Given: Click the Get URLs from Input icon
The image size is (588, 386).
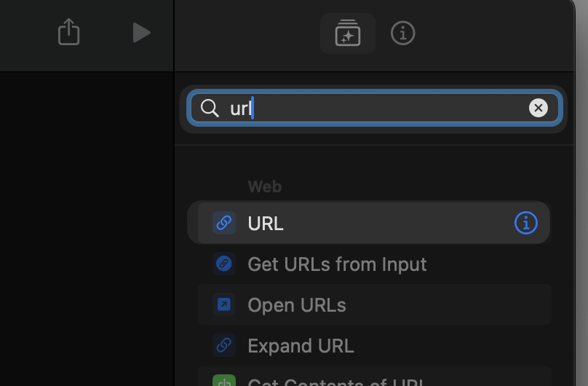Looking at the screenshot, I should click(x=224, y=264).
